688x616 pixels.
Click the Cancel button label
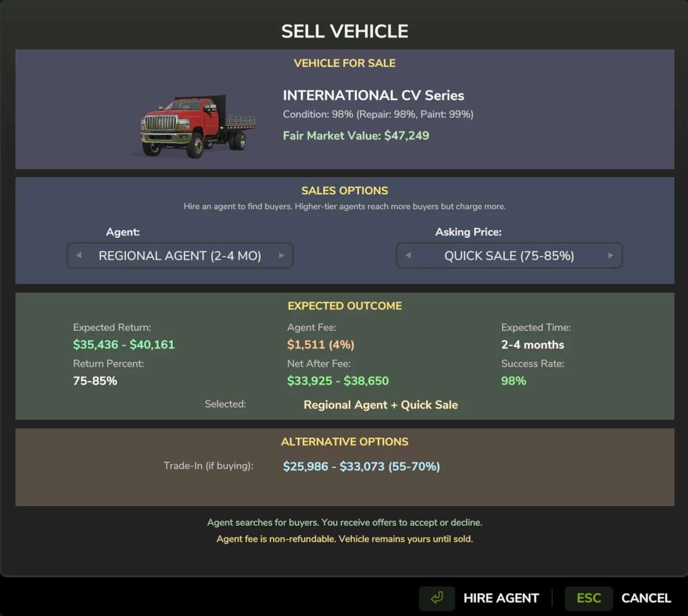pos(646,598)
